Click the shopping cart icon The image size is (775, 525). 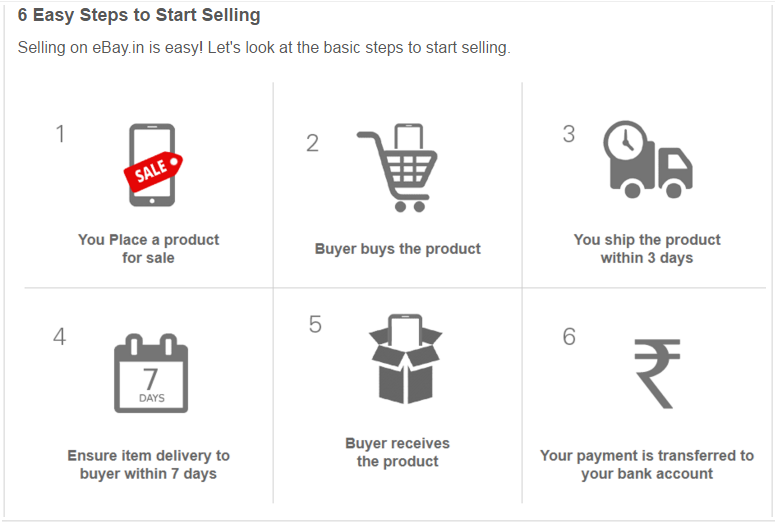click(x=397, y=168)
